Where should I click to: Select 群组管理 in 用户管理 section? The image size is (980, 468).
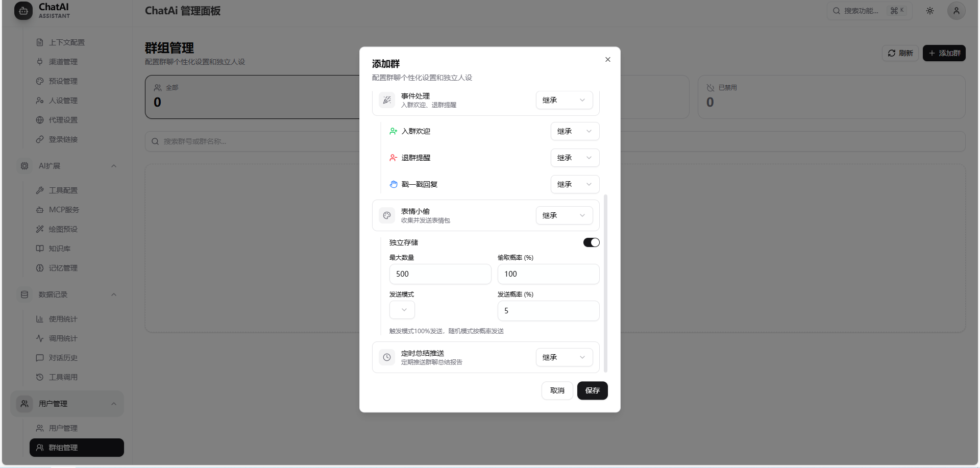(x=63, y=447)
